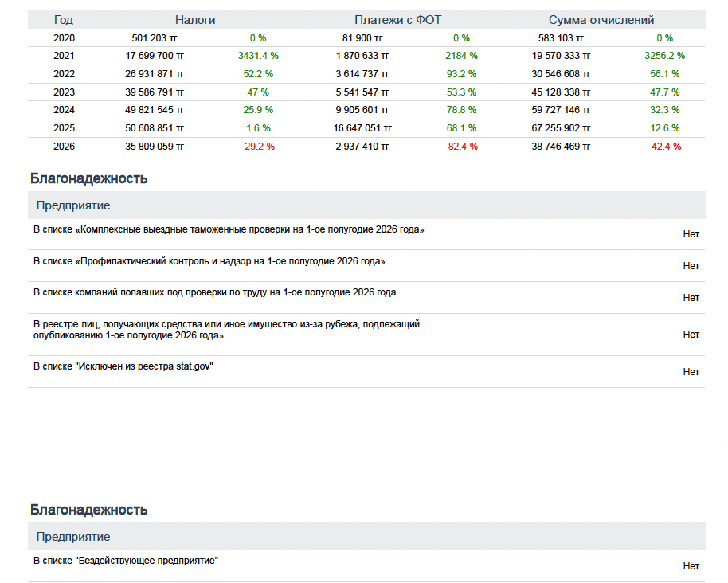Image resolution: width=728 pixels, height=583 pixels.
Task: Open the Бездействующее предприятие list entry
Action: [x=366, y=565]
